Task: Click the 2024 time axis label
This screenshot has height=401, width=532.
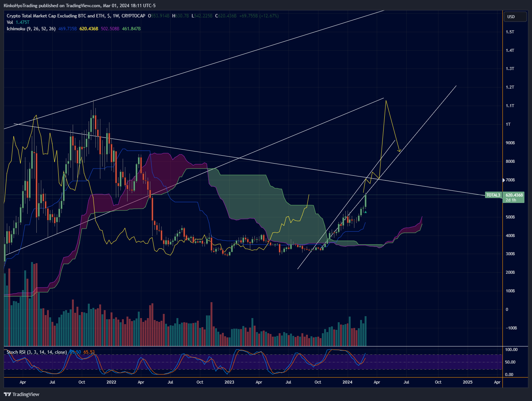Action: [347, 382]
